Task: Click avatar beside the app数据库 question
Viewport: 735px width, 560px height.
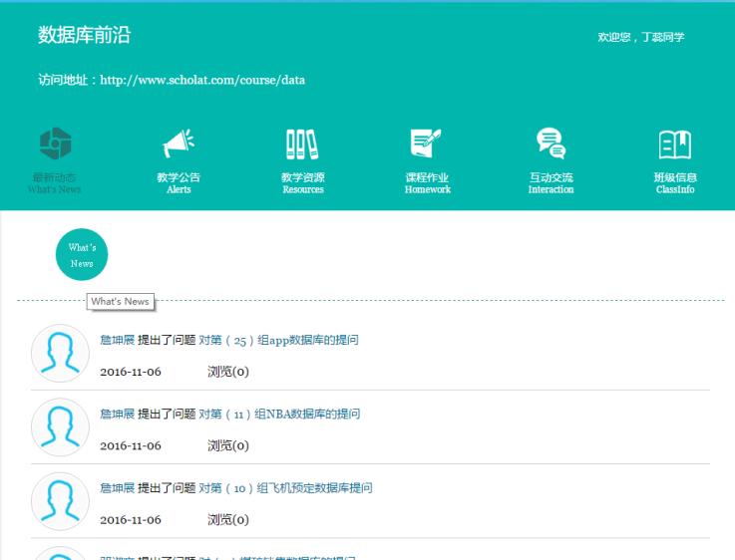Action: [x=61, y=354]
